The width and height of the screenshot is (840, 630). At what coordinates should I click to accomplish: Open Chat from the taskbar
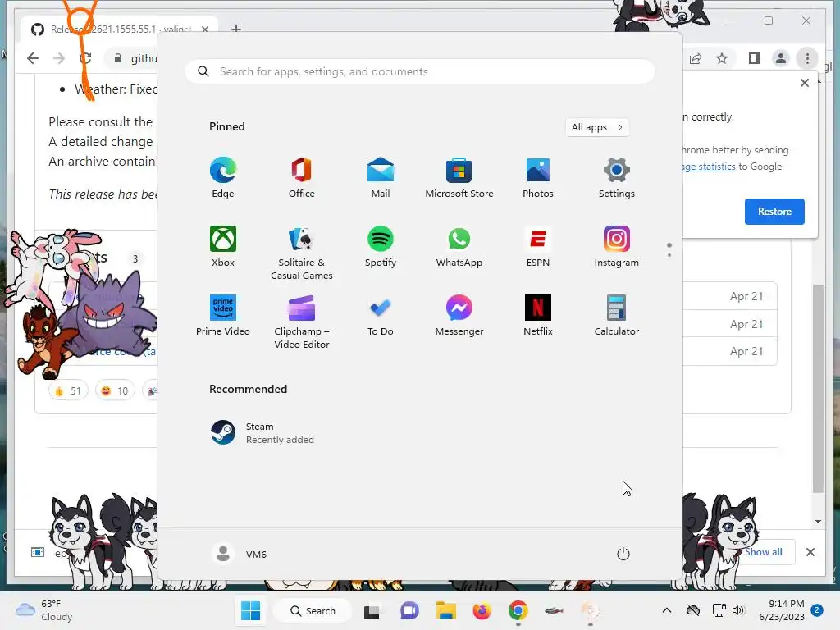[409, 611]
